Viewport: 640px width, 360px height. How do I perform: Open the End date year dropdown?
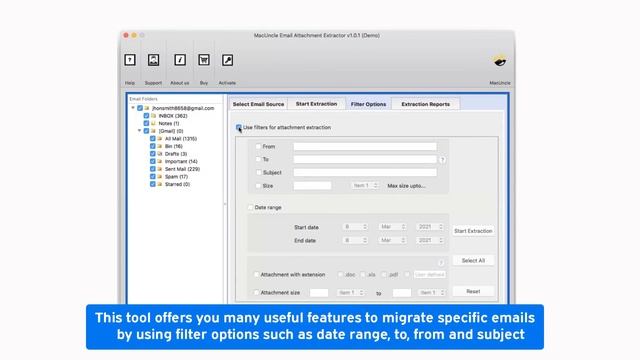[430, 240]
